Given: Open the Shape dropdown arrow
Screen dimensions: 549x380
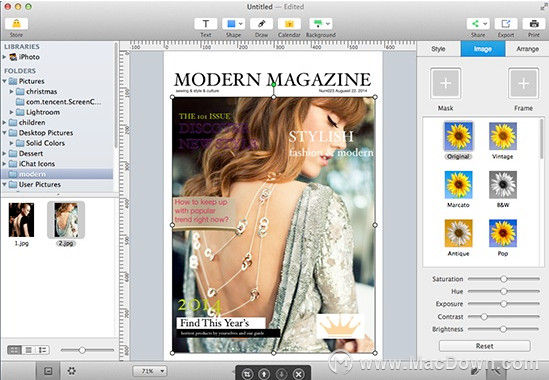Looking at the screenshot, I should click(241, 24).
